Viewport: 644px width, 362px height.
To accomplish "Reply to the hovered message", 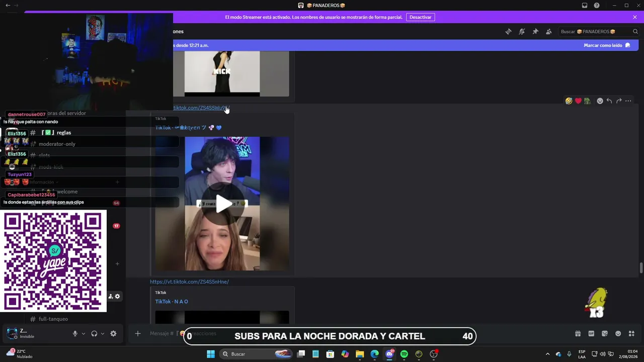I will click(609, 101).
